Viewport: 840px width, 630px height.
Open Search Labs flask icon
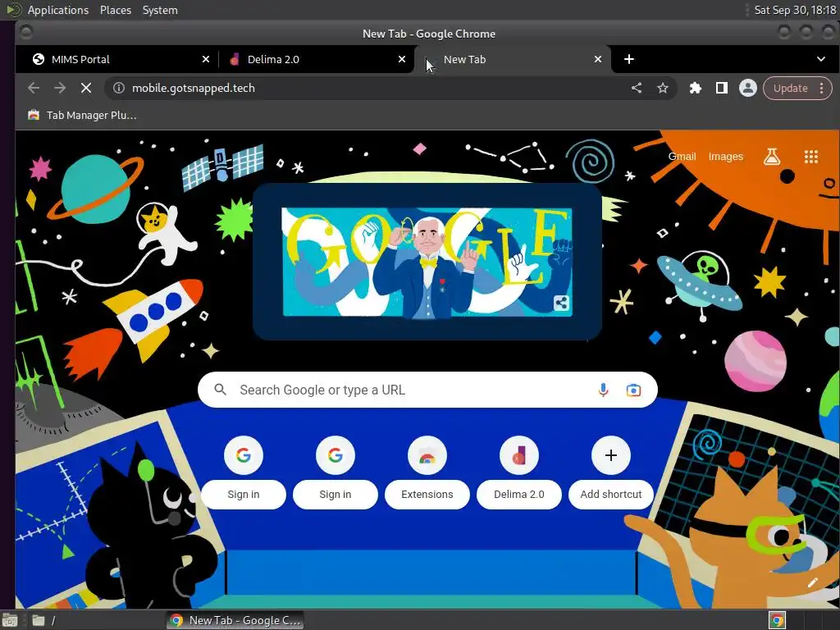tap(771, 157)
